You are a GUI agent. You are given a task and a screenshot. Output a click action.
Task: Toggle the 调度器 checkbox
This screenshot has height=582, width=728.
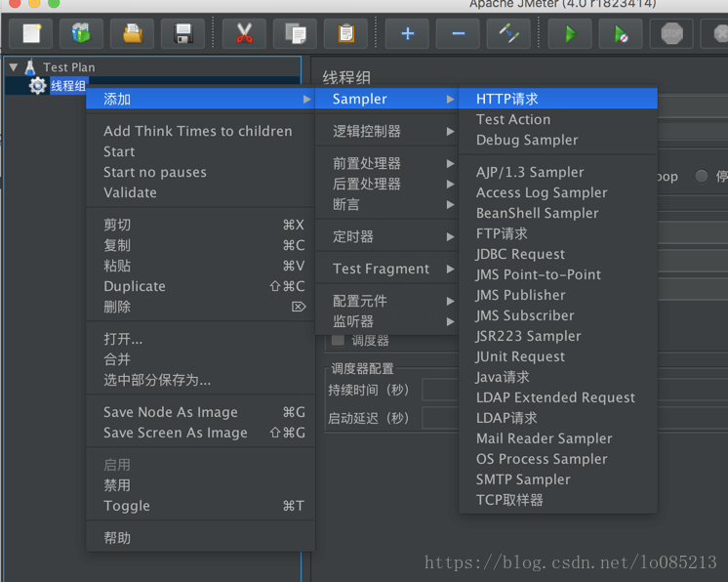pyautogui.click(x=338, y=341)
